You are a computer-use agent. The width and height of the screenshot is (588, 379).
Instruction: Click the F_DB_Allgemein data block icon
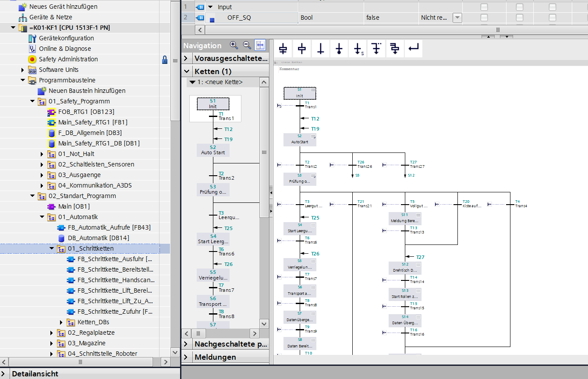(51, 133)
